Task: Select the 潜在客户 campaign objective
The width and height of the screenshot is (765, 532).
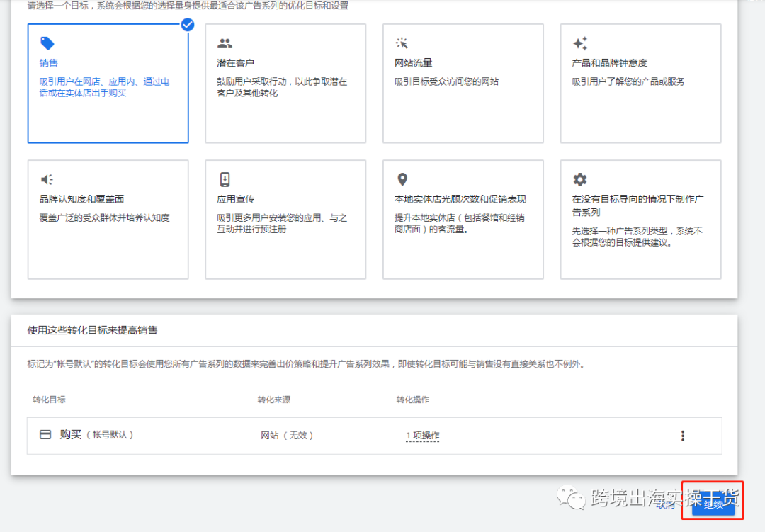Action: tap(285, 83)
